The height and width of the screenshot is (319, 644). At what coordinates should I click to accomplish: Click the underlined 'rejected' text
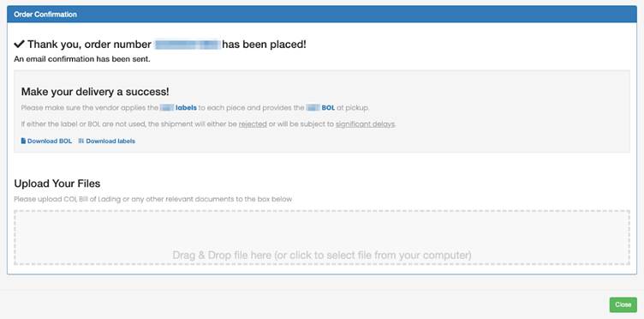coord(253,123)
